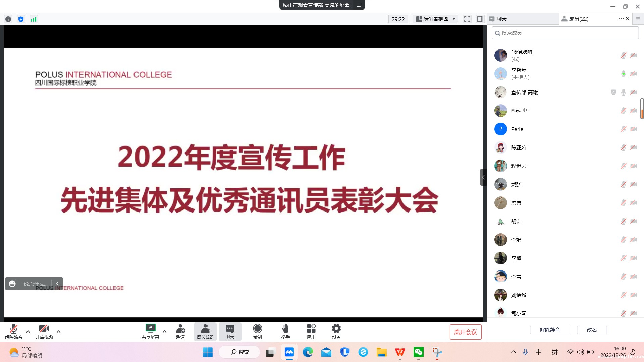
Task: Open the hamburger menu beside the members panel
Action: click(x=638, y=19)
